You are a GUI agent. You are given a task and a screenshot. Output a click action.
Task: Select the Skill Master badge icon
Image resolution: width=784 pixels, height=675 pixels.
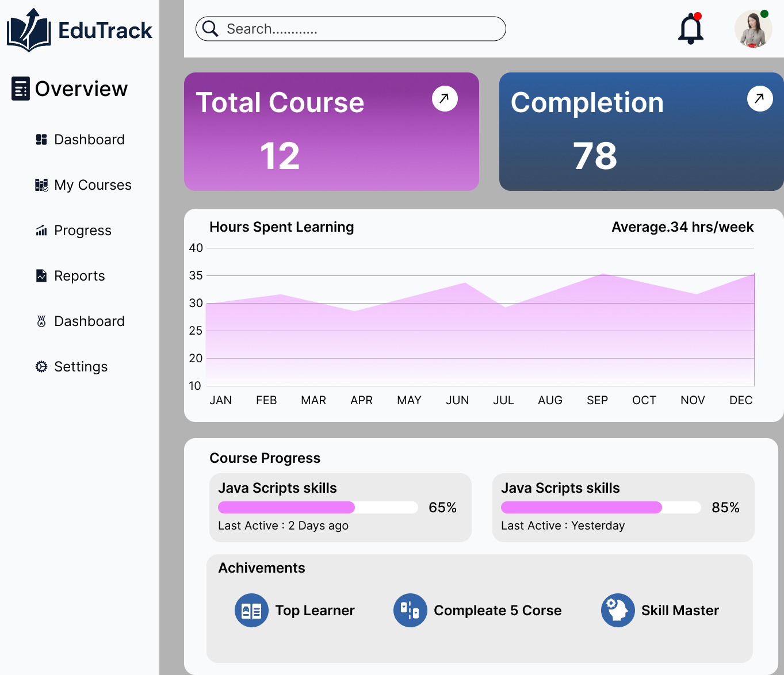[618, 610]
